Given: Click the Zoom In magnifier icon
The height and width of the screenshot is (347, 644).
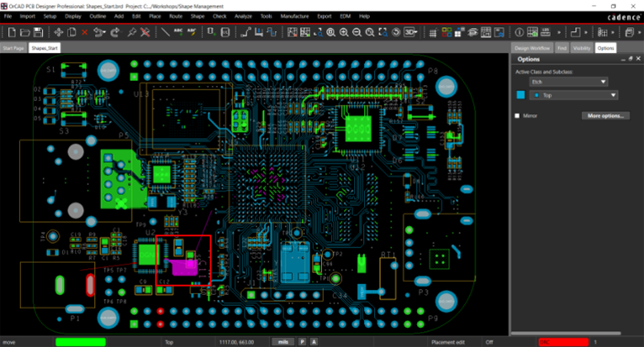Looking at the screenshot, I should [343, 32].
